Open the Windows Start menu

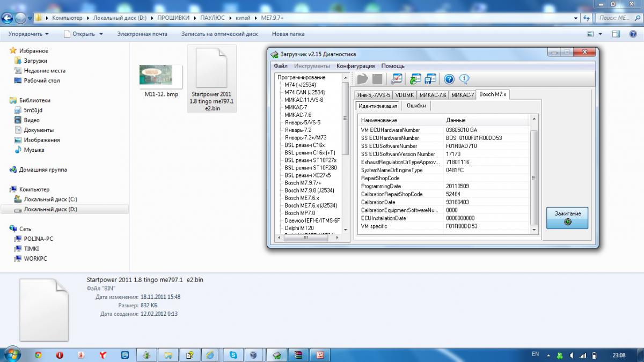coord(12,354)
